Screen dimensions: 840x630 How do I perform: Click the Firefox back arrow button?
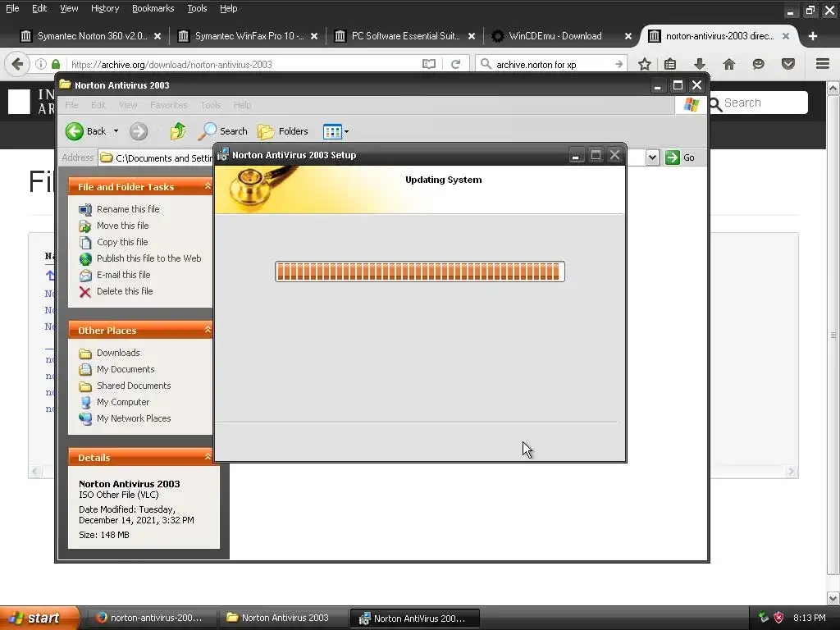tap(17, 64)
